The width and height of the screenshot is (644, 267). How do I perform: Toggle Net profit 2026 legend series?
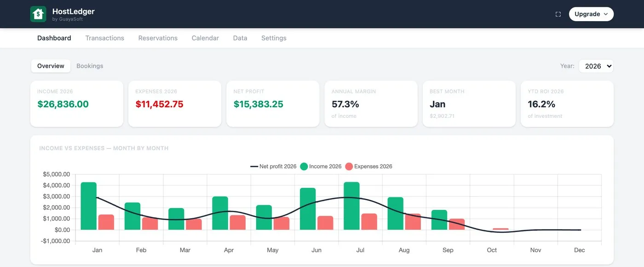[x=273, y=167]
